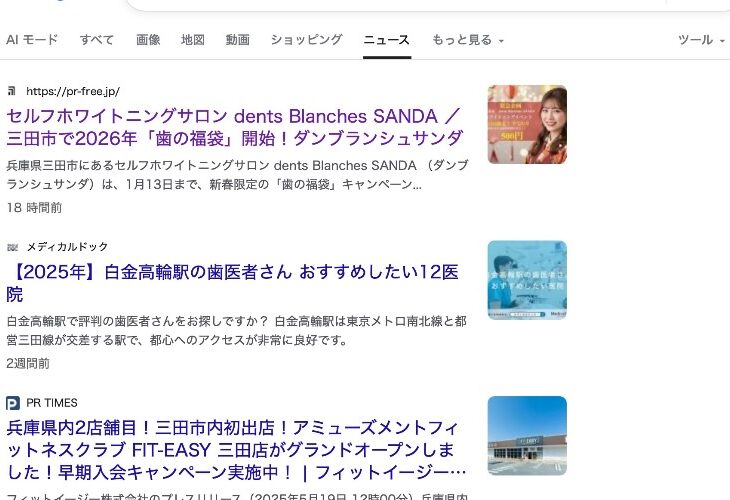Open the 地図 tab
Image resolution: width=730 pixels, height=500 pixels.
click(193, 40)
